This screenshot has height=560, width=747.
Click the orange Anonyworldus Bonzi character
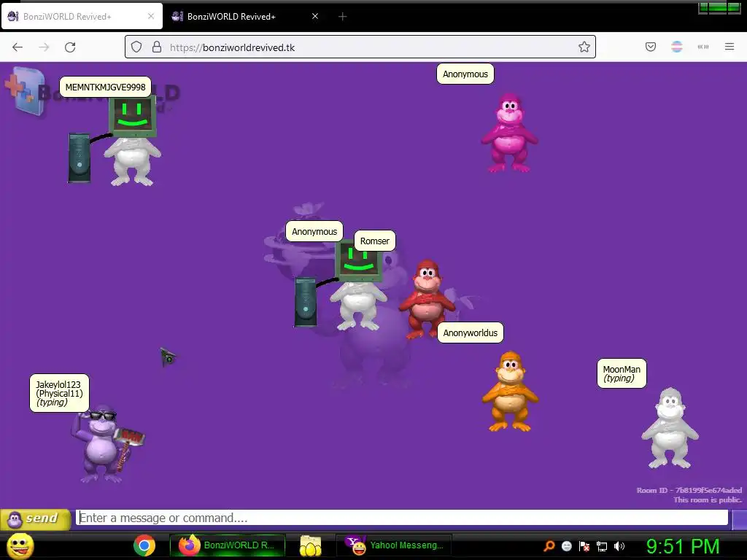[x=510, y=392]
